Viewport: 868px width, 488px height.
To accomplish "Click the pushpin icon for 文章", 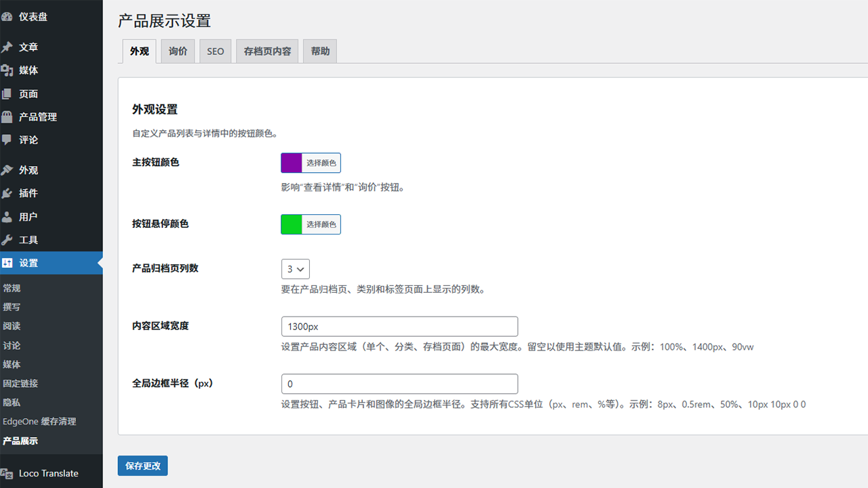I will click(x=7, y=47).
